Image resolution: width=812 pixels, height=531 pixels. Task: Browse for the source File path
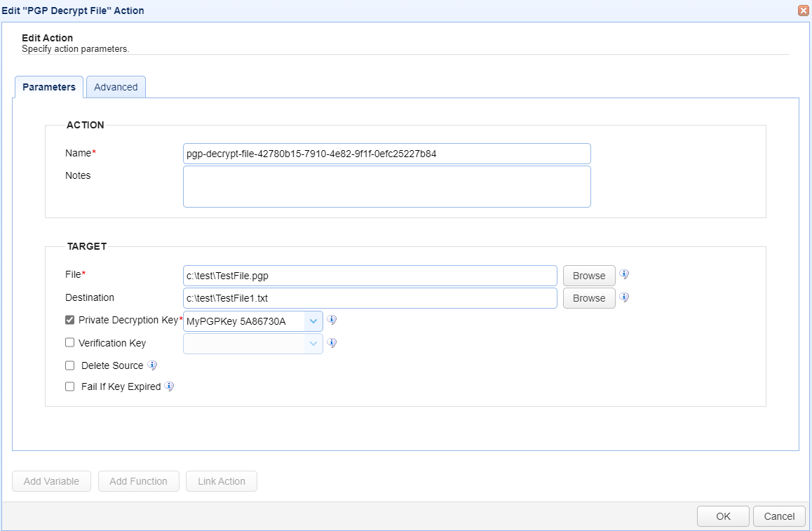pyautogui.click(x=588, y=276)
